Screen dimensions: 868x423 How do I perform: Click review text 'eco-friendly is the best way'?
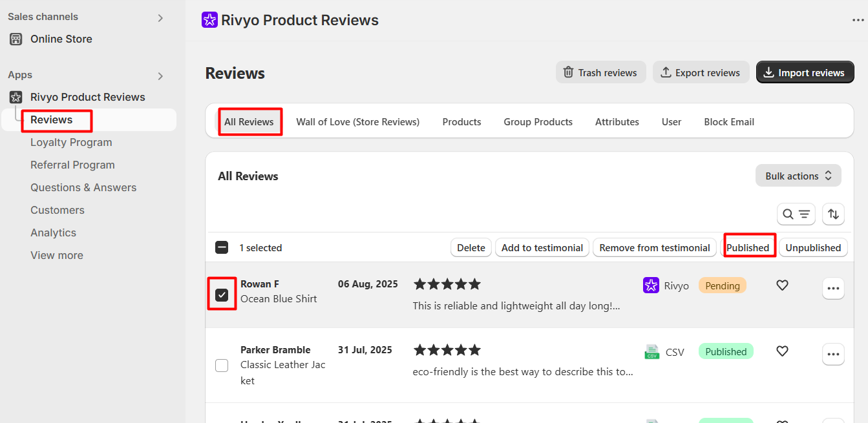[x=524, y=372]
